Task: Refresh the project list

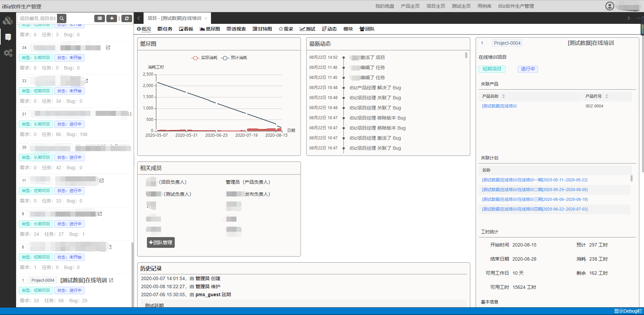Action: coord(127,18)
